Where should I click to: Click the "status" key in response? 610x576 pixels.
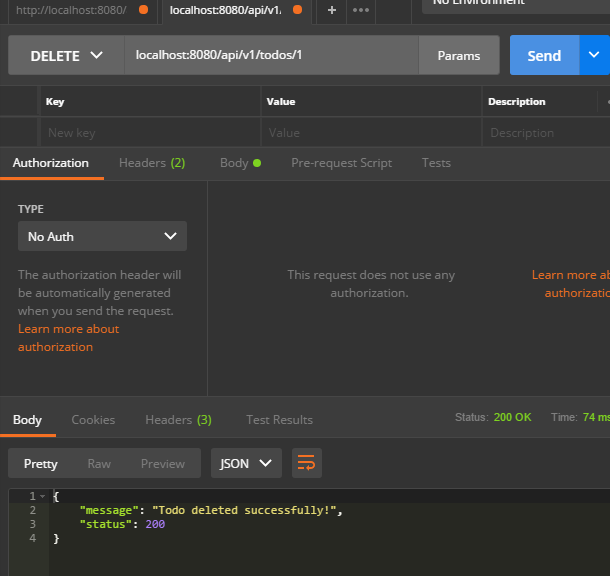[x=106, y=524]
